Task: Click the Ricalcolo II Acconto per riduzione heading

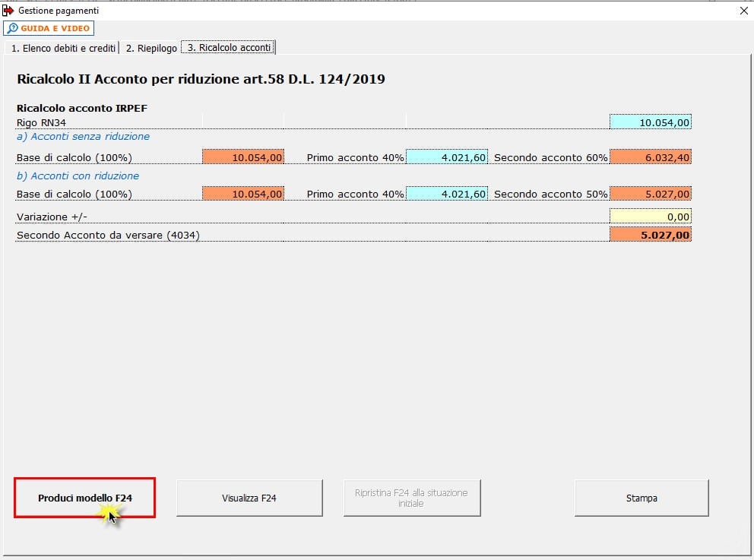Action: tap(201, 79)
